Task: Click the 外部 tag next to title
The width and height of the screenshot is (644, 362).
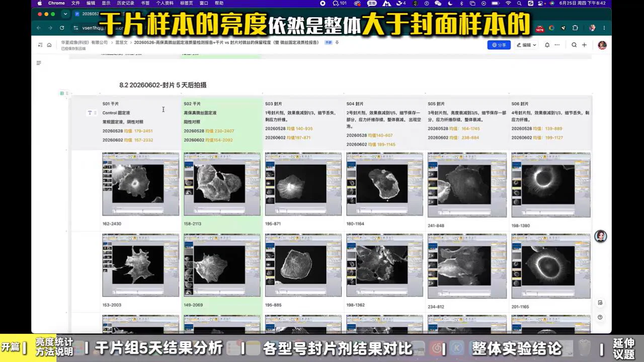Action: [x=329, y=43]
